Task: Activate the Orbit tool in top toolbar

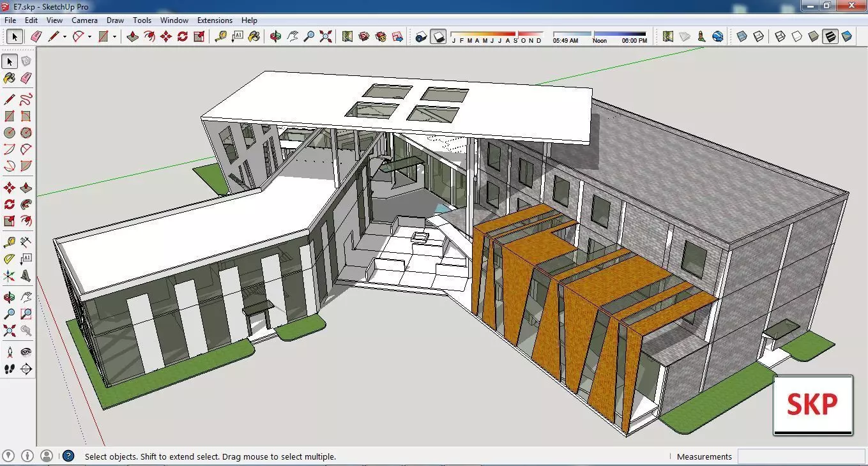Action: 276,36
